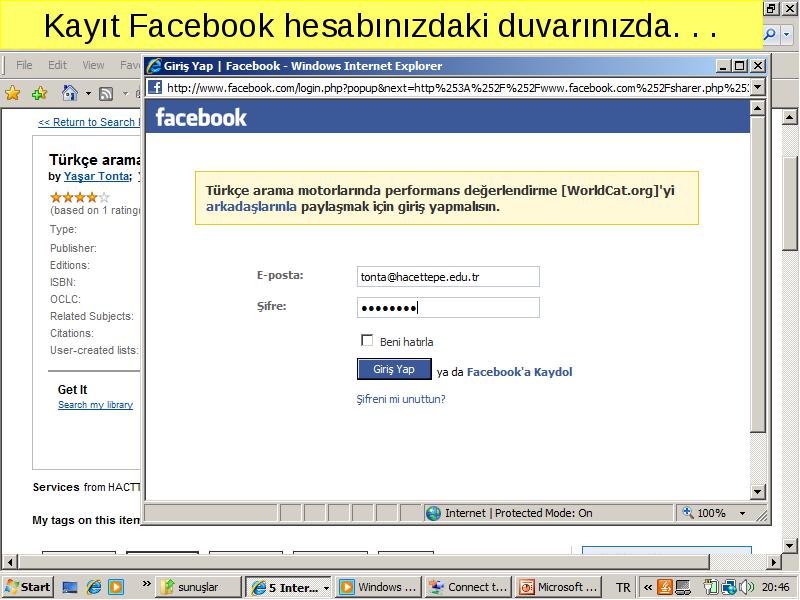Image resolution: width=800 pixels, height=600 pixels.
Task: Open the RSS feeds dropdown arrow
Action: (x=126, y=93)
